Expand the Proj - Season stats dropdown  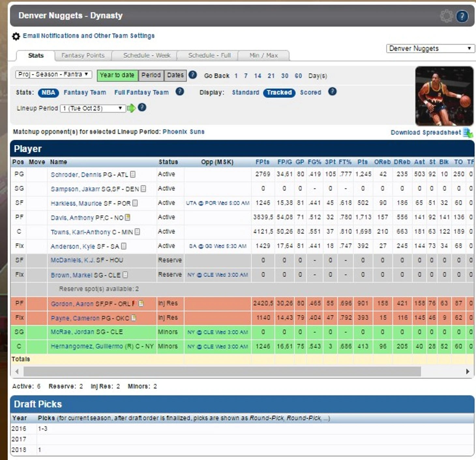53,75
